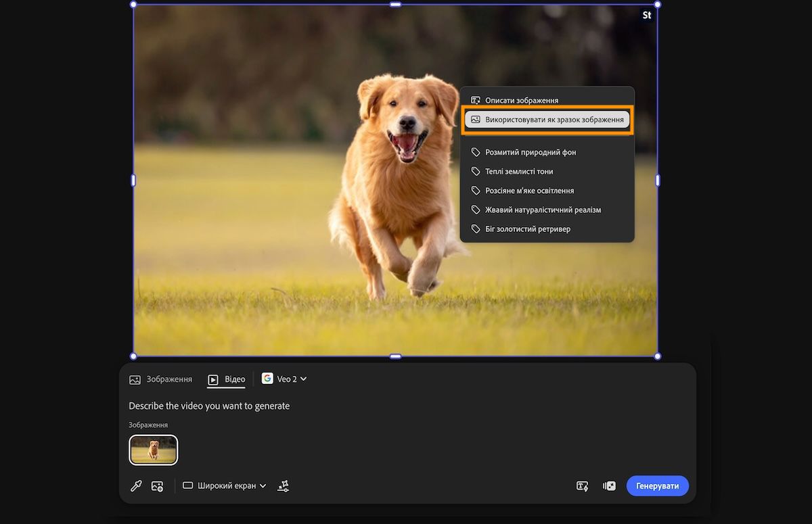
Task: Click the video variations dice icon
Action: (609, 485)
